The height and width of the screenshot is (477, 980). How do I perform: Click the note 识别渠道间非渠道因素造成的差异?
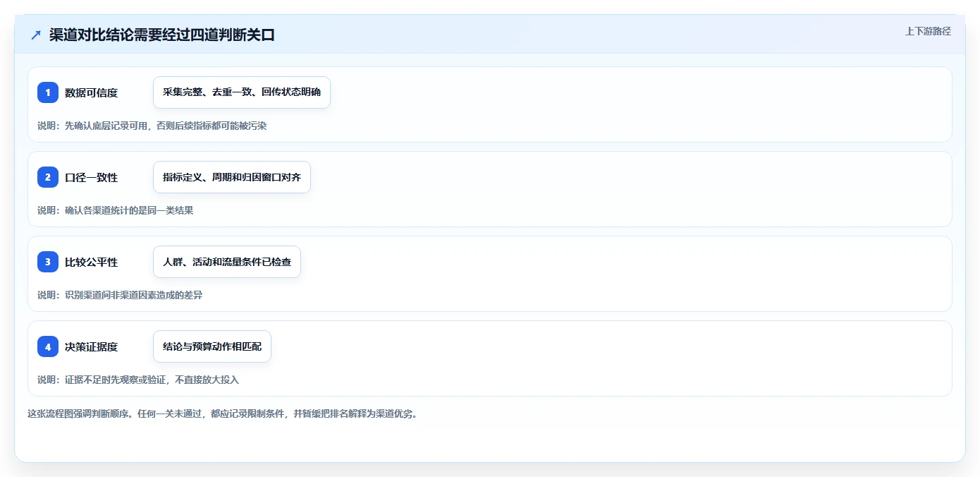(x=133, y=295)
